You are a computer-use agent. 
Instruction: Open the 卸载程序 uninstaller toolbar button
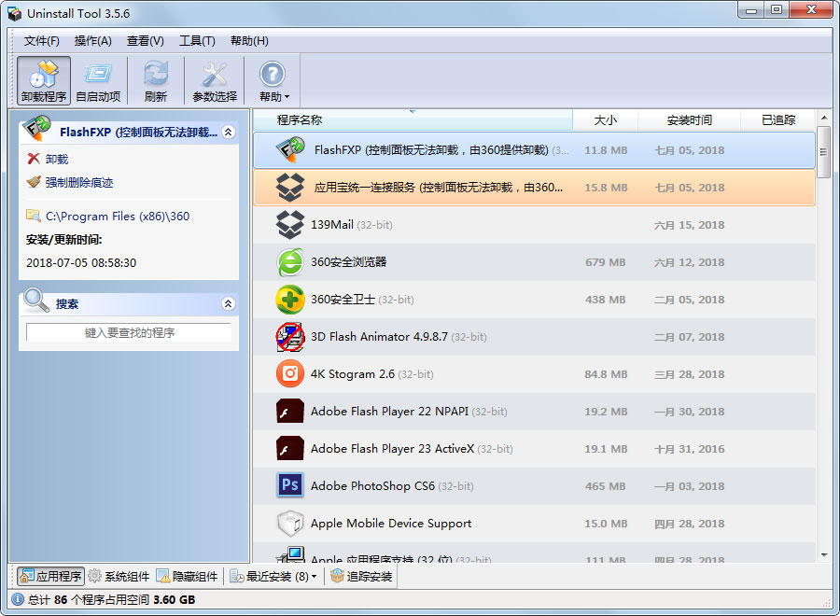(43, 80)
